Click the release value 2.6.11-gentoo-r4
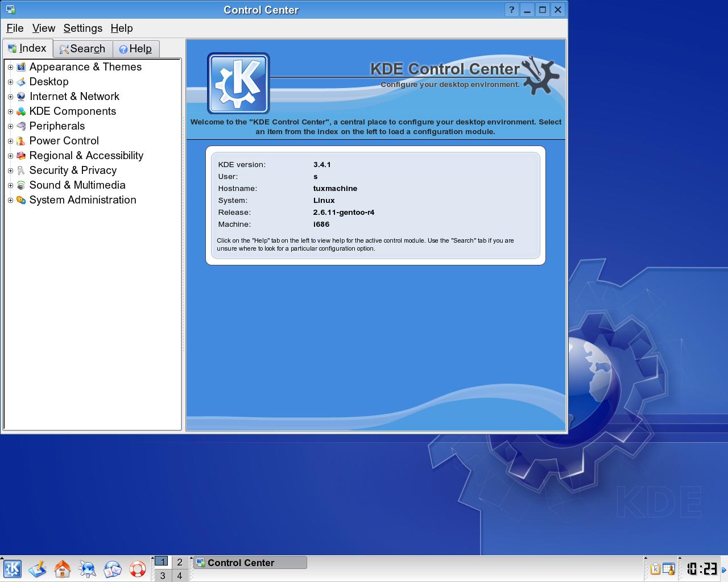The height and width of the screenshot is (582, 728). click(x=344, y=212)
